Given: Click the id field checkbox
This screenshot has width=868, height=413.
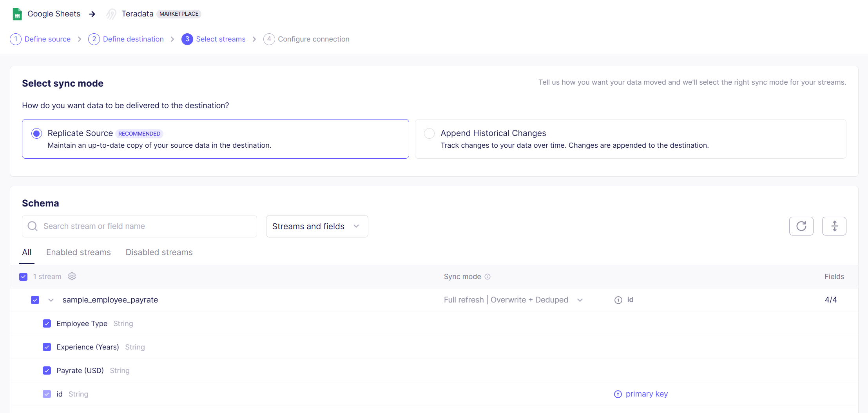Looking at the screenshot, I should [x=47, y=394].
